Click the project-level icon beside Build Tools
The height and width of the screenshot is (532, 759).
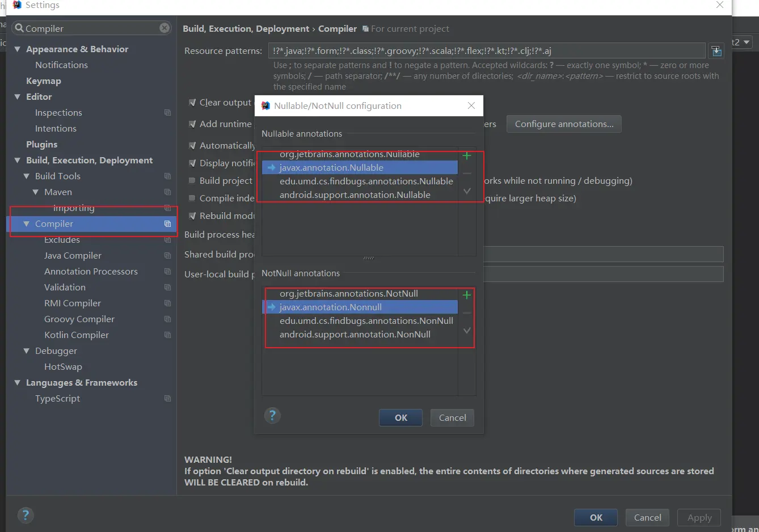point(167,176)
